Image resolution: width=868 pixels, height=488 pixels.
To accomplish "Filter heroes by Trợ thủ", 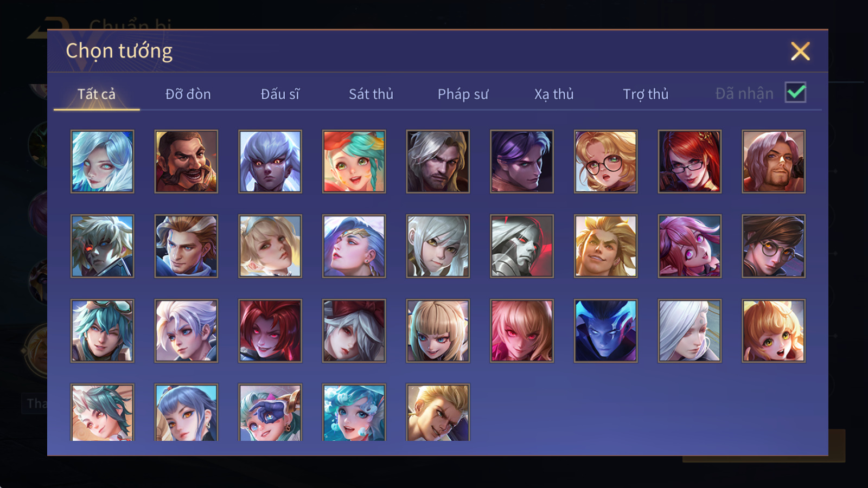I will pyautogui.click(x=646, y=94).
